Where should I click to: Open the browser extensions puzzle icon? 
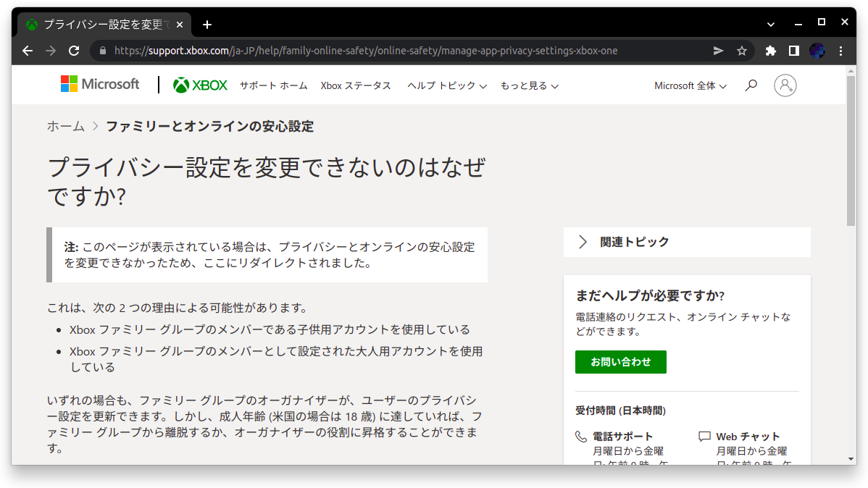pyautogui.click(x=769, y=51)
